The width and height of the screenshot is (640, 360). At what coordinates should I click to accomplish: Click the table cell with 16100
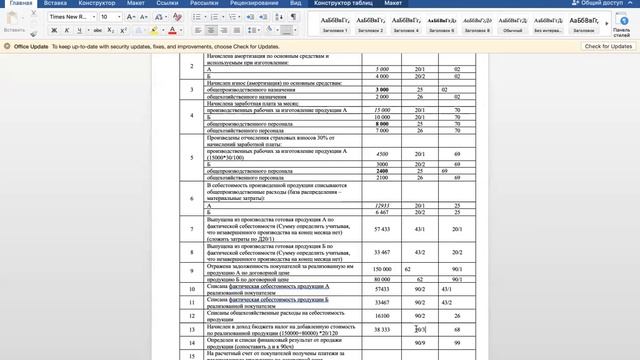[x=382, y=316]
